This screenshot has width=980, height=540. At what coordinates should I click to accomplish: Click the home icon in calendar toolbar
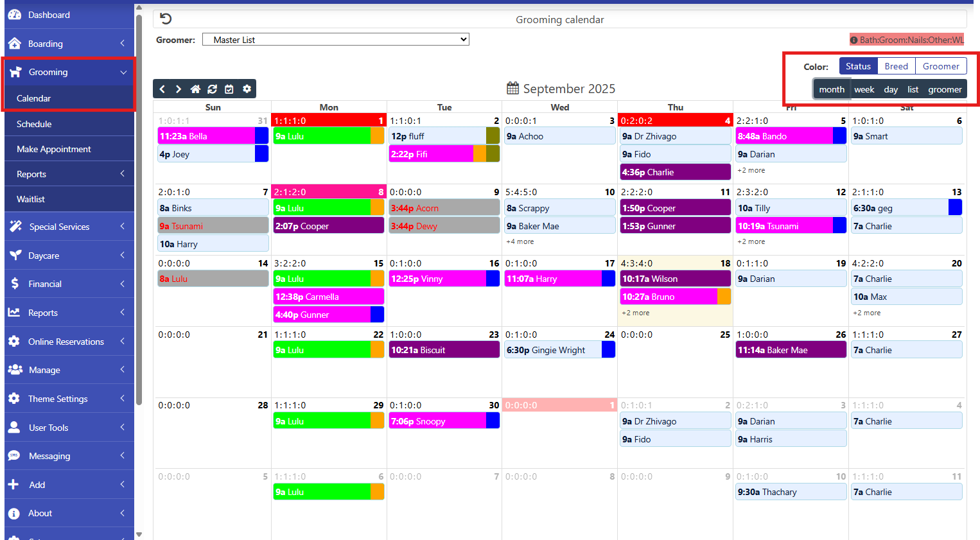tap(195, 89)
